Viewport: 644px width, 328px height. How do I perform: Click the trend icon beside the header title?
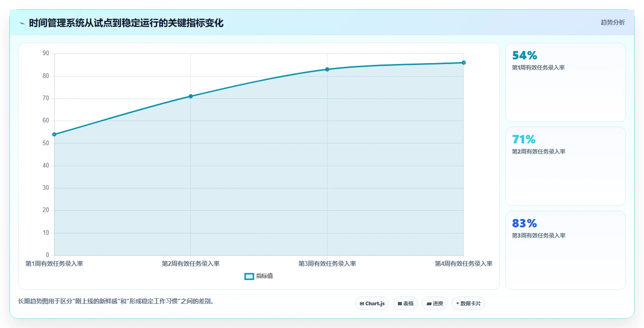click(x=22, y=23)
